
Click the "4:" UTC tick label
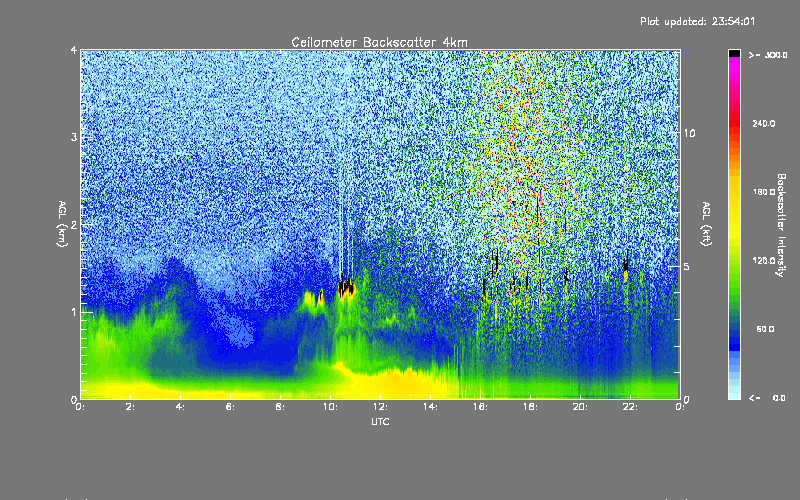pyautogui.click(x=181, y=407)
